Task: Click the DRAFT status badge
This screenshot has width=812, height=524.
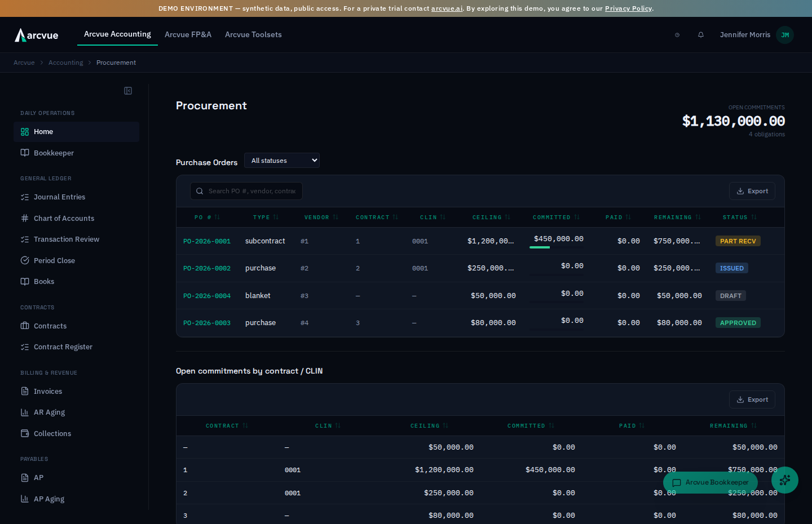Action: 731,296
